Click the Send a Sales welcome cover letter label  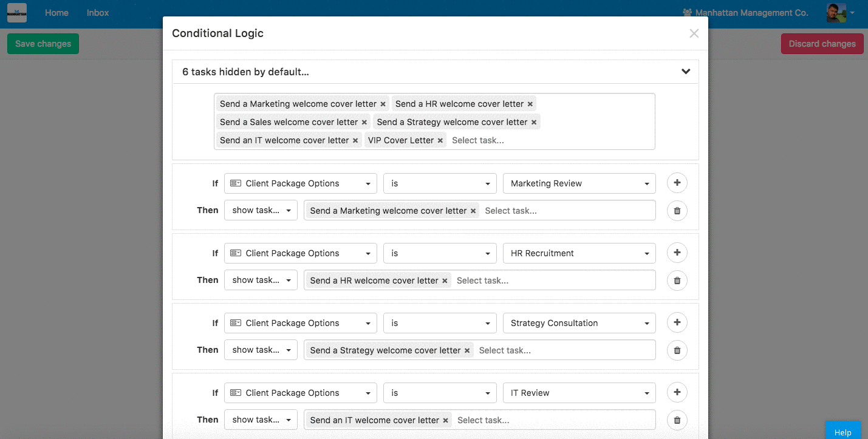tap(289, 122)
